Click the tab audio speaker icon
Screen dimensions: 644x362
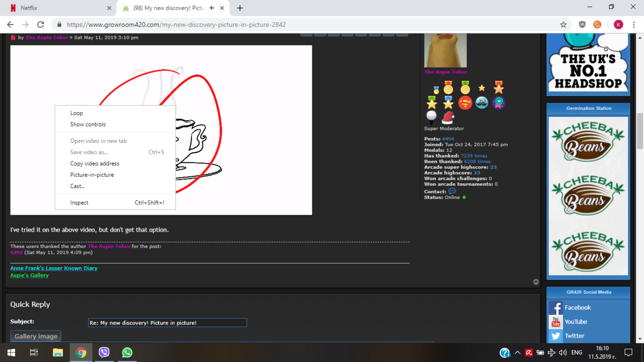pyautogui.click(x=212, y=8)
